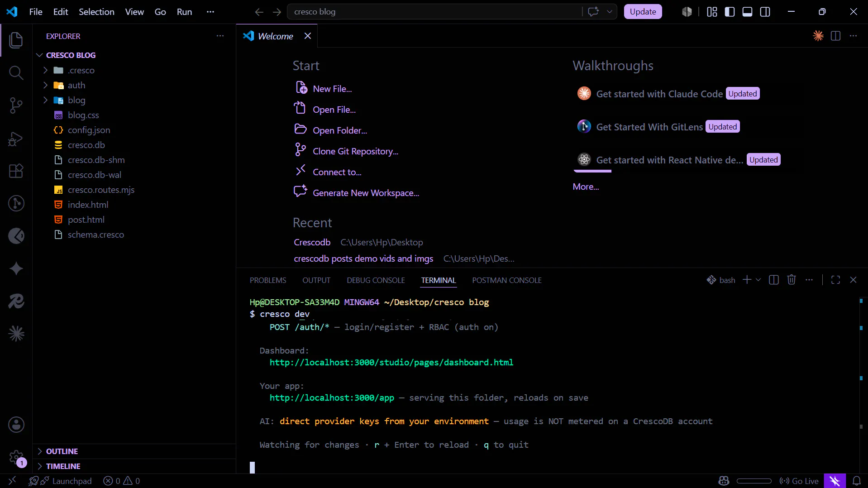Open the Accounts icon in activity bar

pos(16,425)
